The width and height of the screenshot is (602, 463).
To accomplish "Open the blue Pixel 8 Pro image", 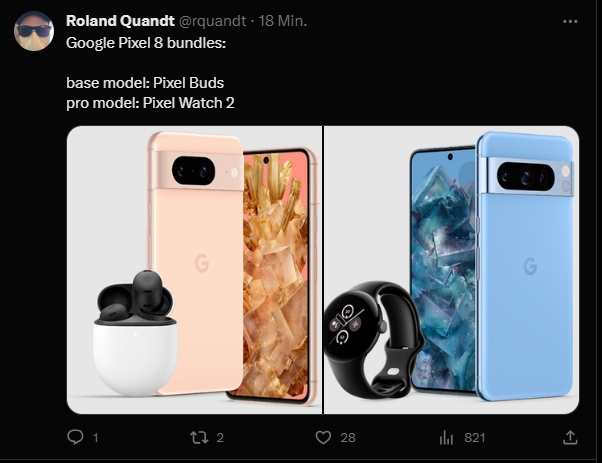I will pyautogui.click(x=452, y=270).
